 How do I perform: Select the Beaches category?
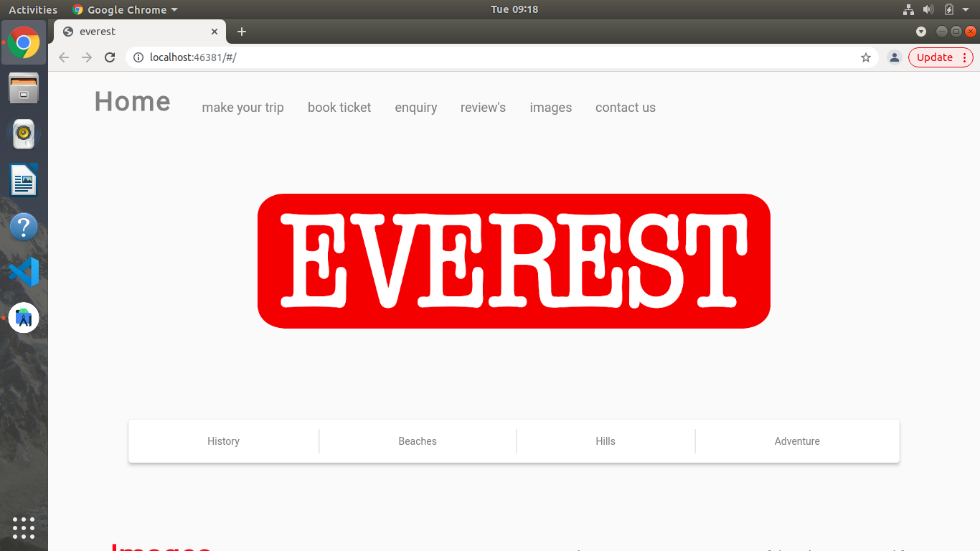point(418,441)
